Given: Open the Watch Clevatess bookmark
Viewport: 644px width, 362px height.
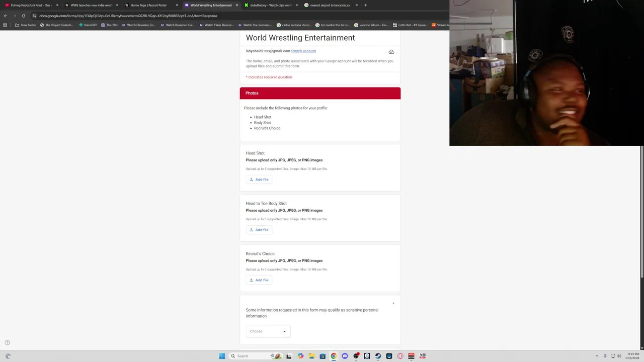Looking at the screenshot, I should pos(138,25).
